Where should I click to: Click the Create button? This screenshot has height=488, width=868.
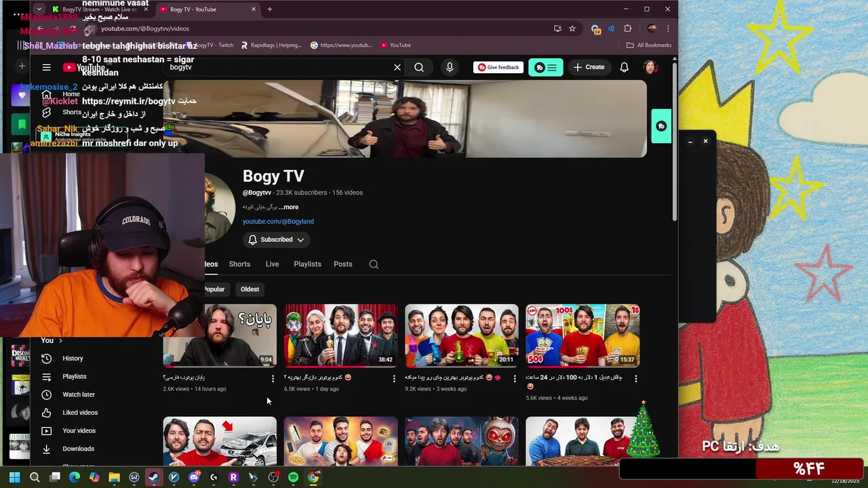pos(589,67)
